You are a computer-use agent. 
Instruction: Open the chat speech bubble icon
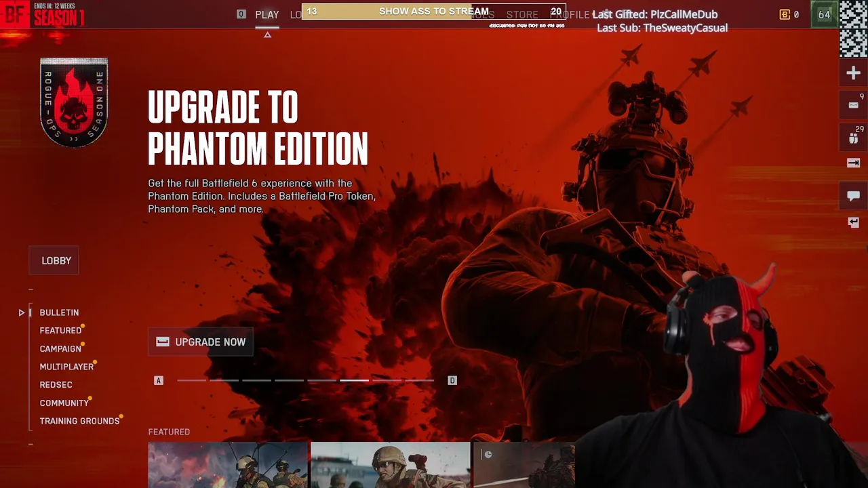coord(853,196)
